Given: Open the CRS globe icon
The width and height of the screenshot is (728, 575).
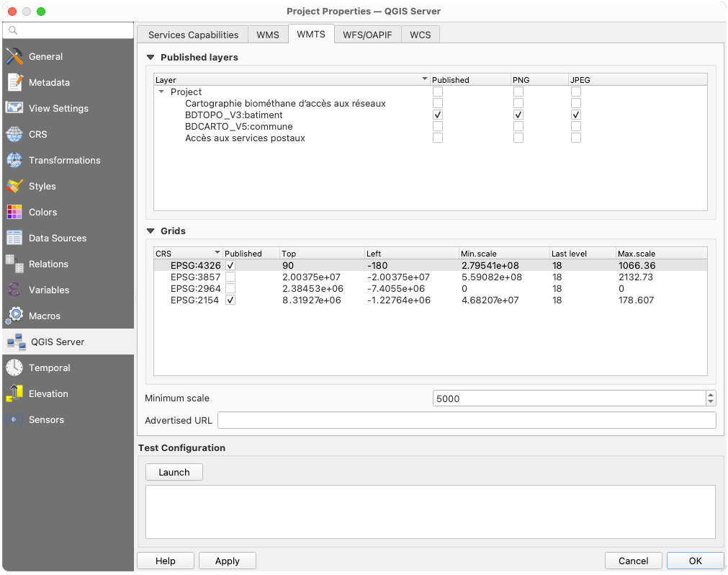Looking at the screenshot, I should click(14, 134).
